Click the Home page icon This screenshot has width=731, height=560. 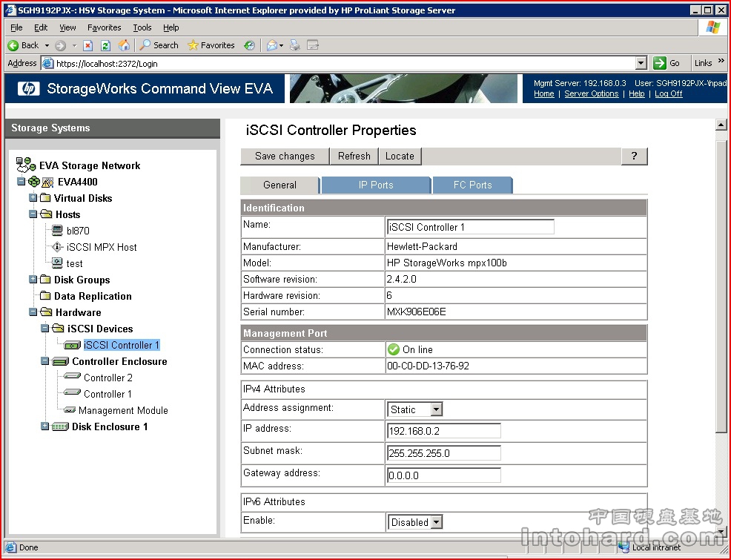(124, 45)
